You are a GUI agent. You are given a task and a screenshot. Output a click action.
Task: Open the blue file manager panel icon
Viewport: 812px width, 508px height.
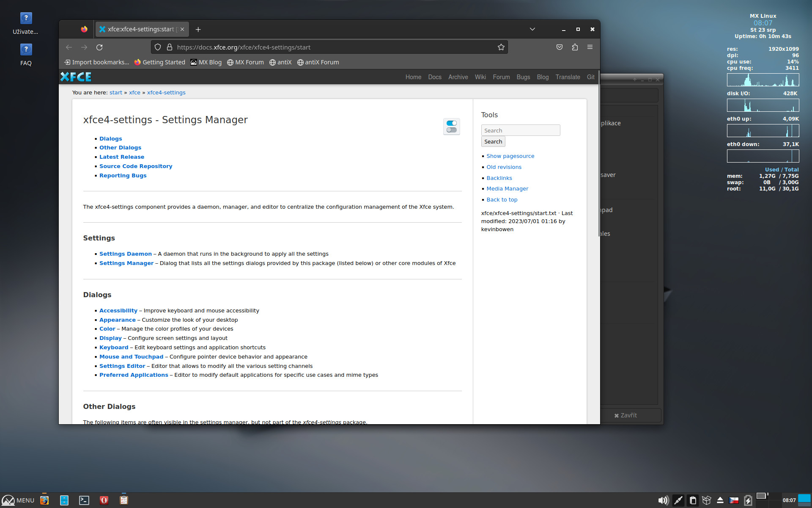(x=64, y=500)
